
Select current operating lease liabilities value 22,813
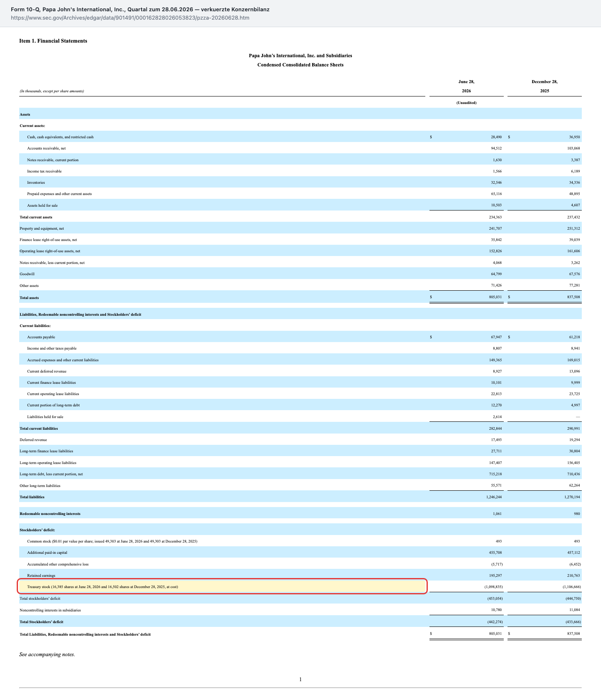(496, 394)
